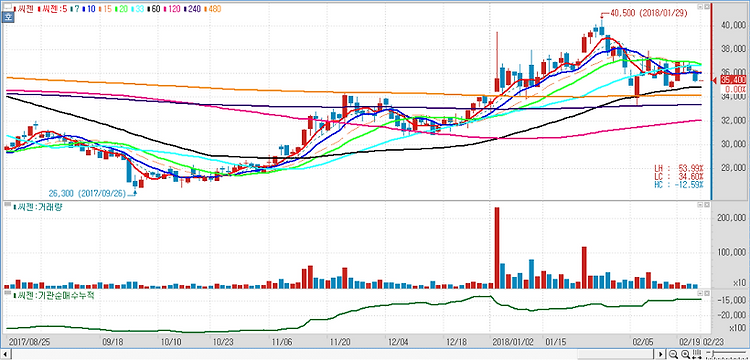Click the 12/04 date label
This screenshot has width=750, height=360.
click(397, 342)
